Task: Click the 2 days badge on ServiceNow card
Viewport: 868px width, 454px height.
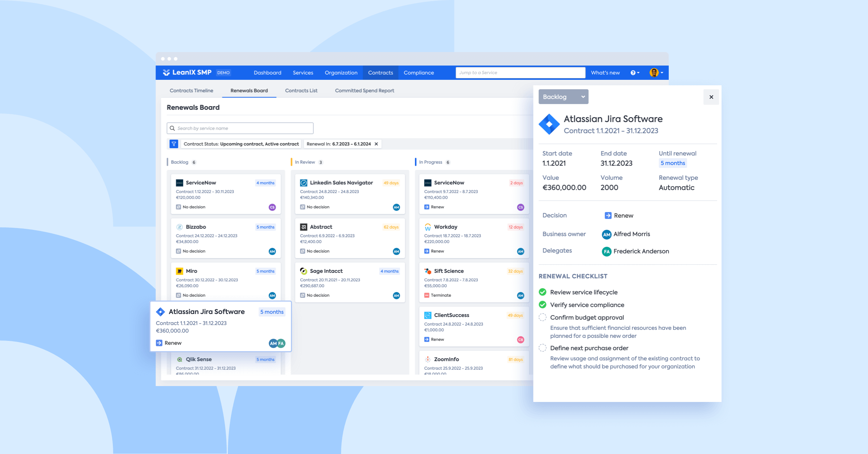Action: [x=516, y=183]
